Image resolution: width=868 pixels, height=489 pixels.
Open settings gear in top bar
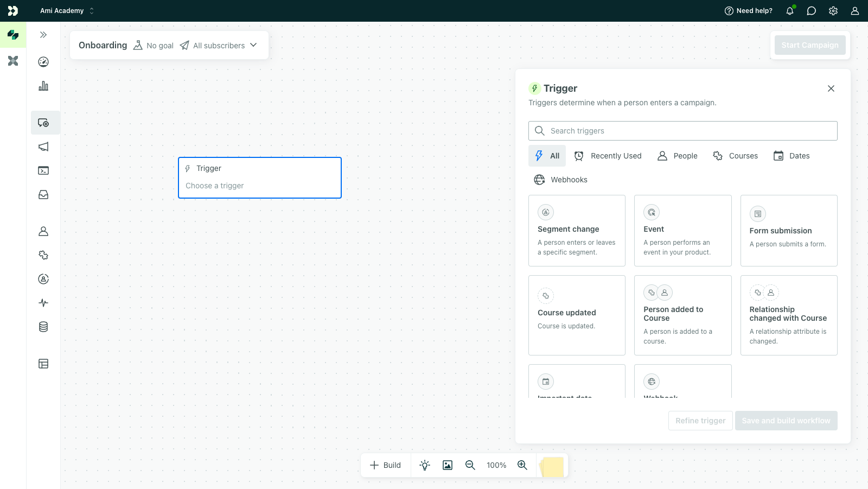(x=833, y=11)
